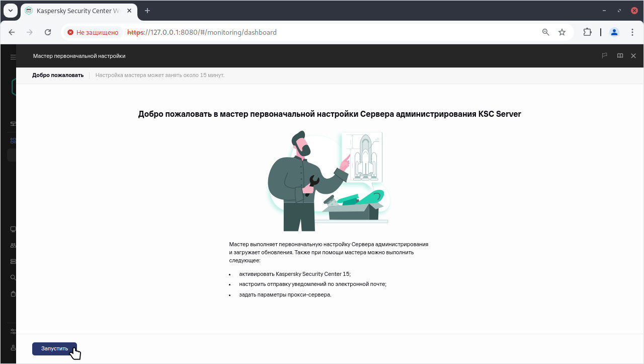Click the 'Не защищено' security warning chip
The width and height of the screenshot is (644, 364).
point(93,32)
